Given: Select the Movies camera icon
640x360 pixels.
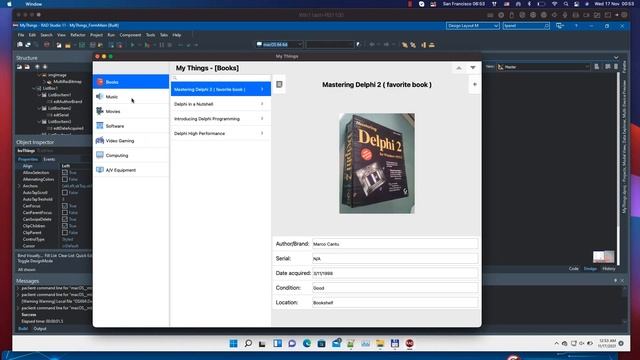Looking at the screenshot, I should 100,111.
